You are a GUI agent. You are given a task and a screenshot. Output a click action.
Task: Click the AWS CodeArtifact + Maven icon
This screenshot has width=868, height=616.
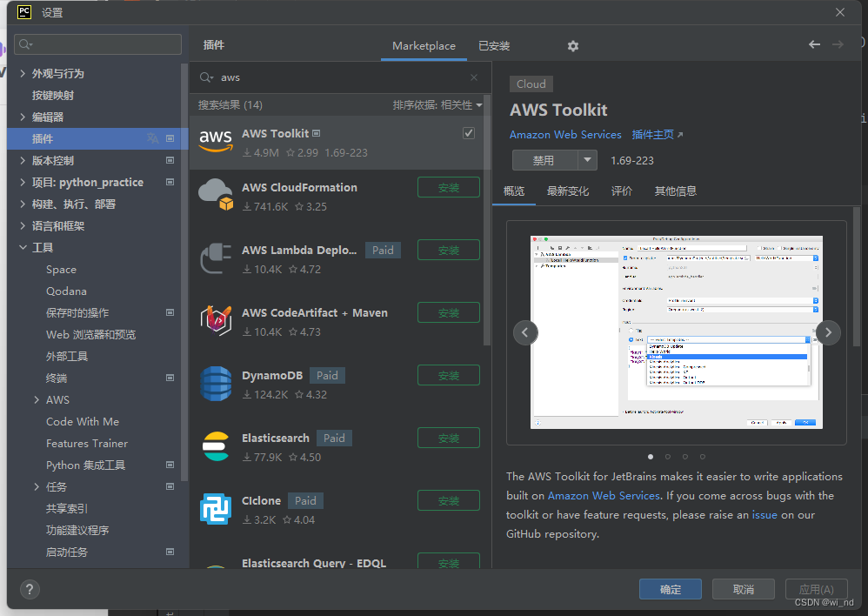(x=216, y=320)
